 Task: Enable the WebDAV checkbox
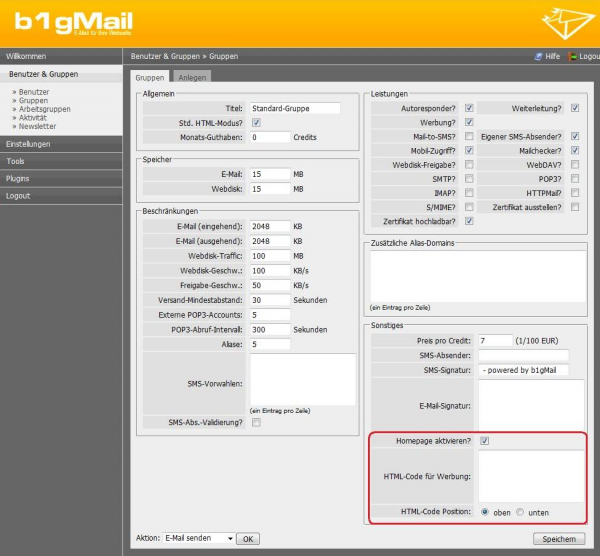[x=575, y=165]
